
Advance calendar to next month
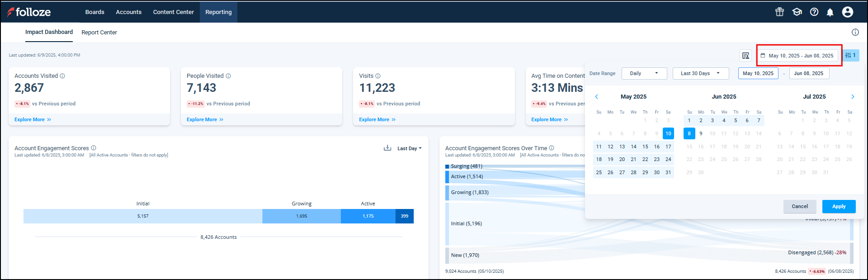[853, 97]
